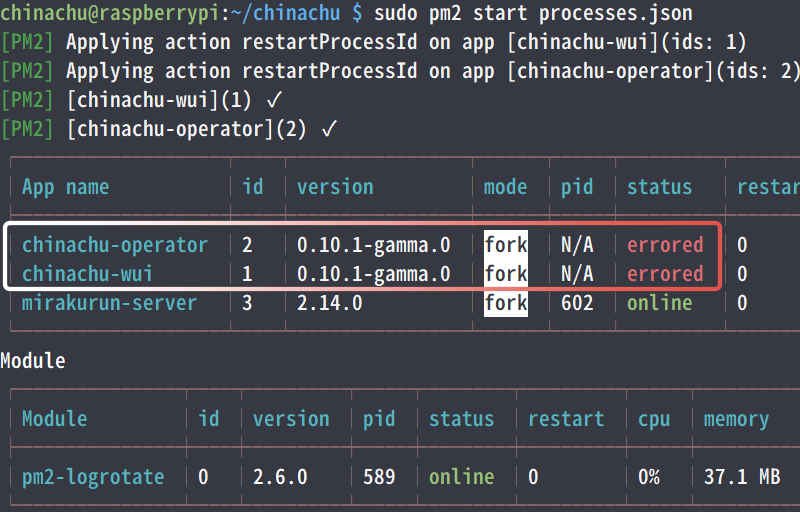This screenshot has height=512, width=800.
Task: Click version 2.14.0 of mirakurun-server
Action: click(330, 303)
